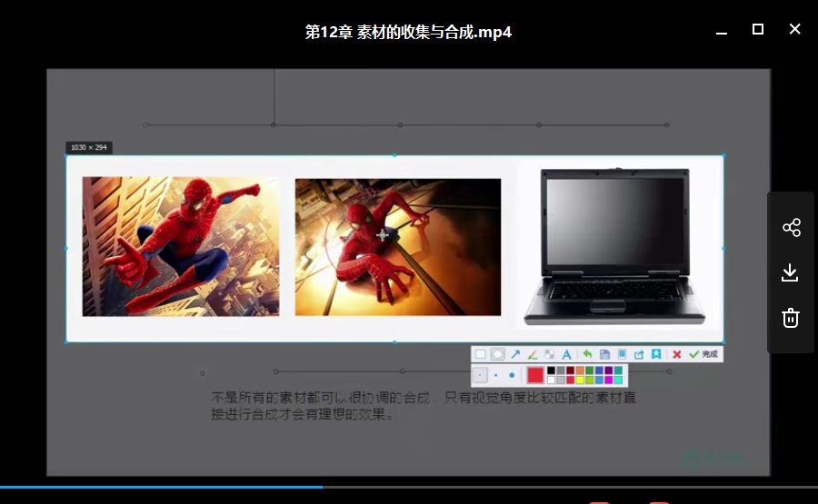The width and height of the screenshot is (818, 504).
Task: Choose the largest stroke size dot
Action: pos(512,375)
